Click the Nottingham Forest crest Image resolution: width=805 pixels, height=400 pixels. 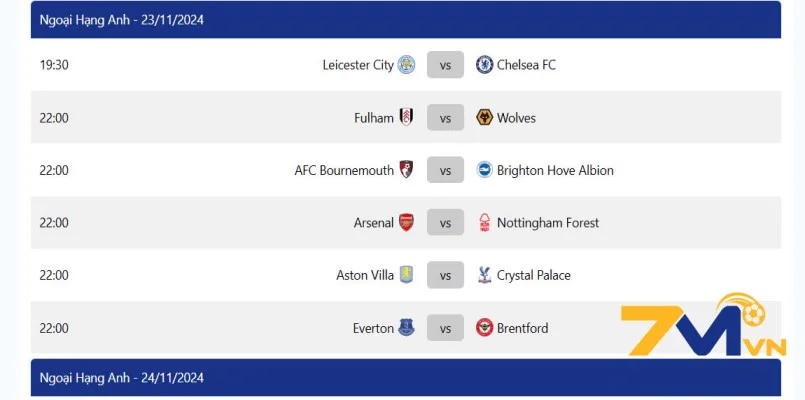pos(485,223)
